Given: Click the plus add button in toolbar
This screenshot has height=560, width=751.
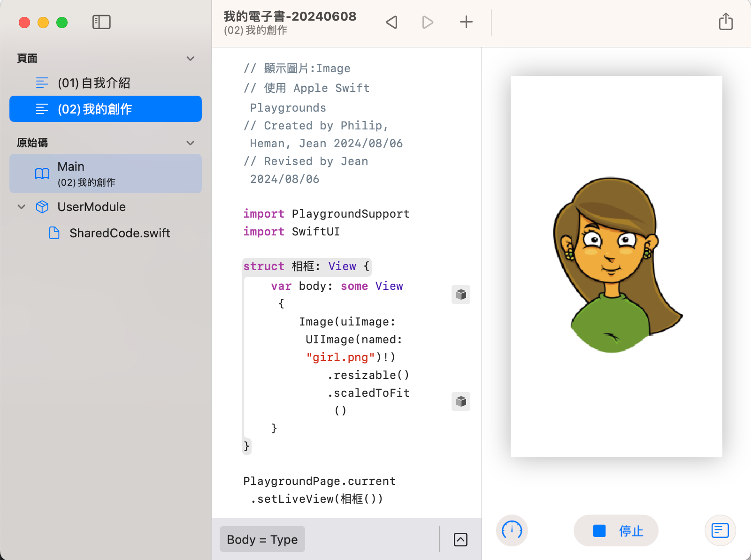Looking at the screenshot, I should click(466, 22).
